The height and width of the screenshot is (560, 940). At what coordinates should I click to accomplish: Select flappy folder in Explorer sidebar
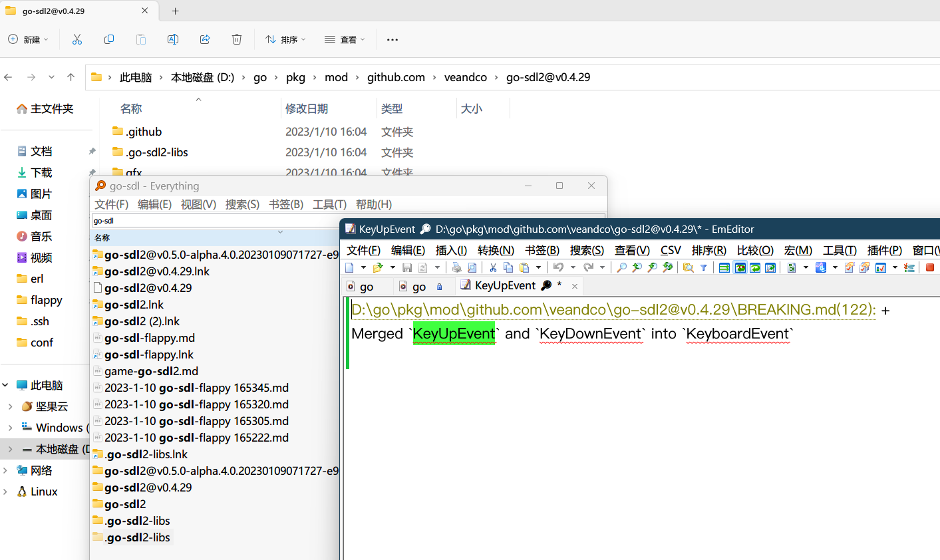tap(46, 300)
